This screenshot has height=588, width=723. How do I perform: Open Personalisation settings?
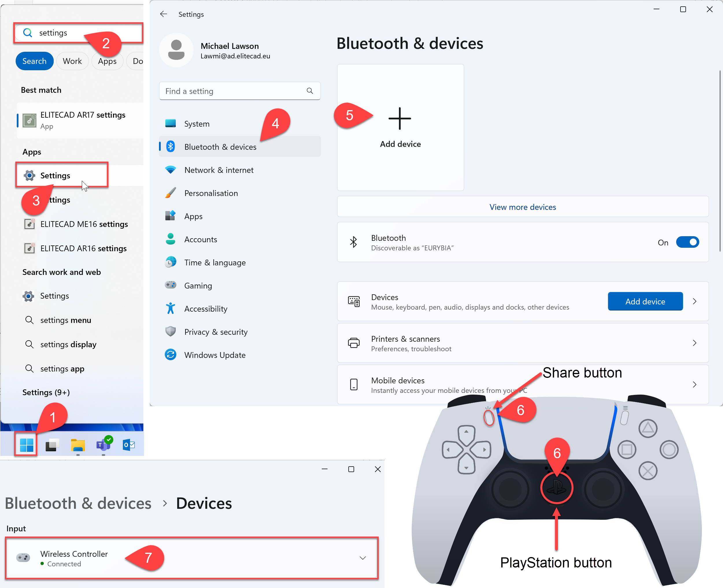211,193
